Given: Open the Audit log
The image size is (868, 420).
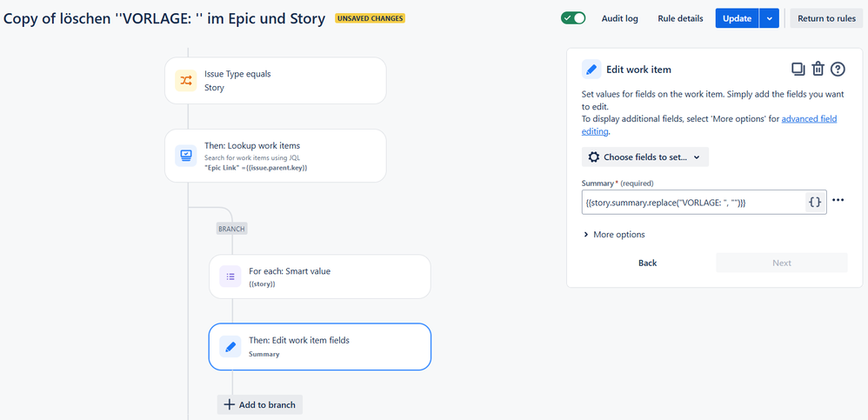Looking at the screenshot, I should pos(619,18).
